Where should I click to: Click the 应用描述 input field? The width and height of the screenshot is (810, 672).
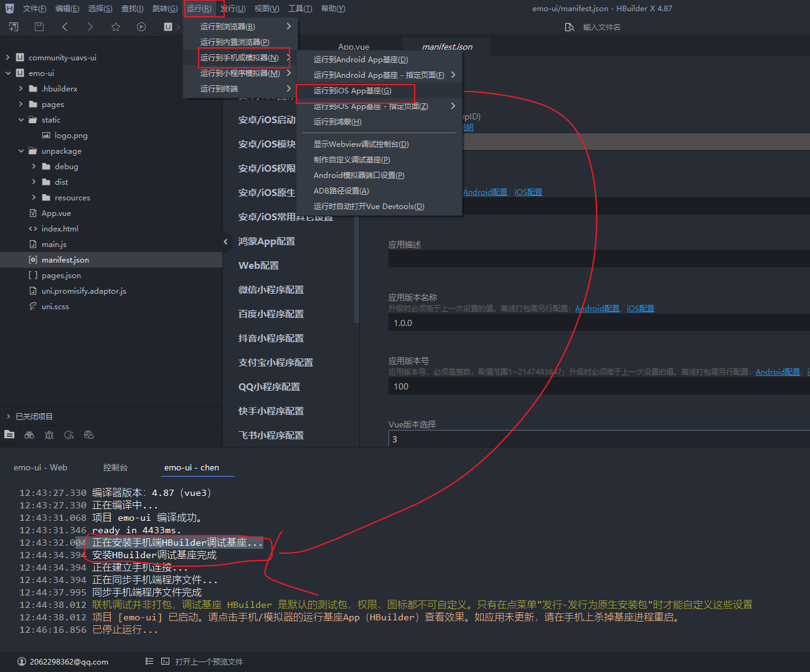click(599, 259)
